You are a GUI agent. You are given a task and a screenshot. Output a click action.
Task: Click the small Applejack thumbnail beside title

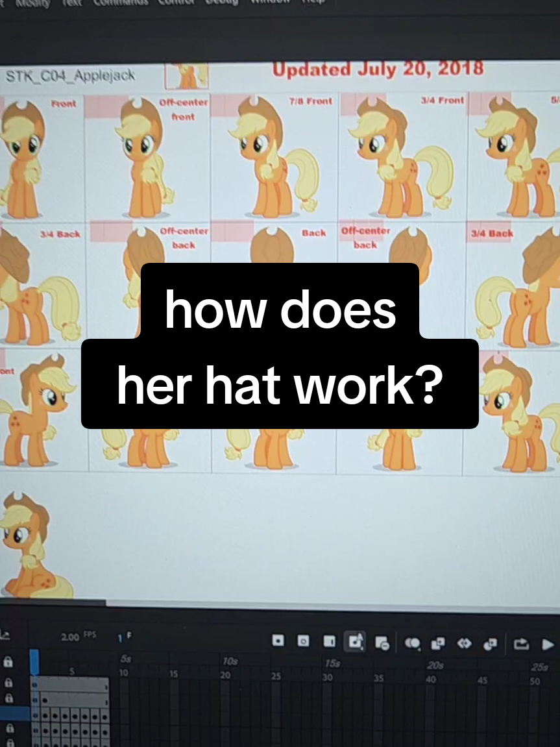coord(187,76)
